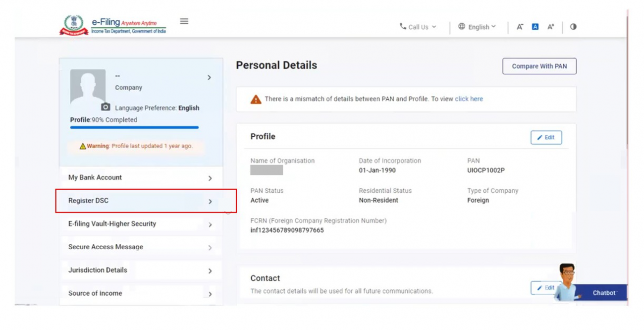644x330 pixels.
Task: Open the Call Us dropdown
Action: 418,27
